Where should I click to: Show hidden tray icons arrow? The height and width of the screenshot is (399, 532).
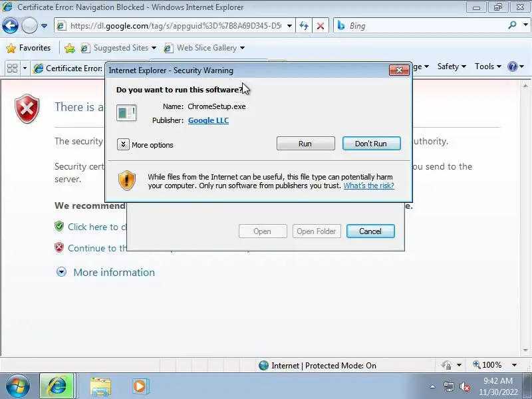[433, 386]
